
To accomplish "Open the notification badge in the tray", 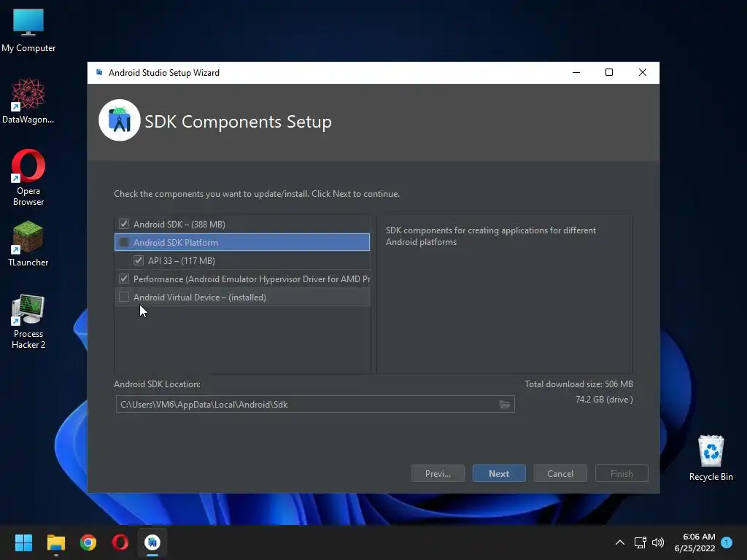I will (727, 542).
